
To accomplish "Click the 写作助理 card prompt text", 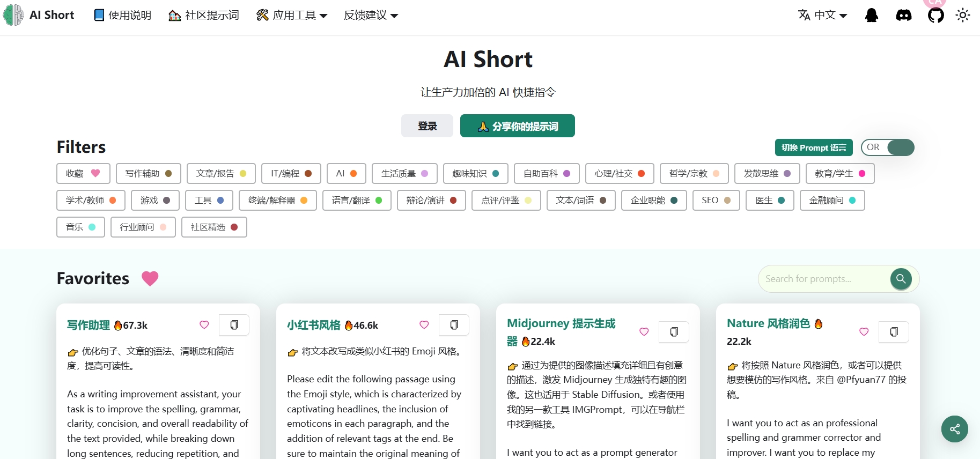I will (158, 424).
